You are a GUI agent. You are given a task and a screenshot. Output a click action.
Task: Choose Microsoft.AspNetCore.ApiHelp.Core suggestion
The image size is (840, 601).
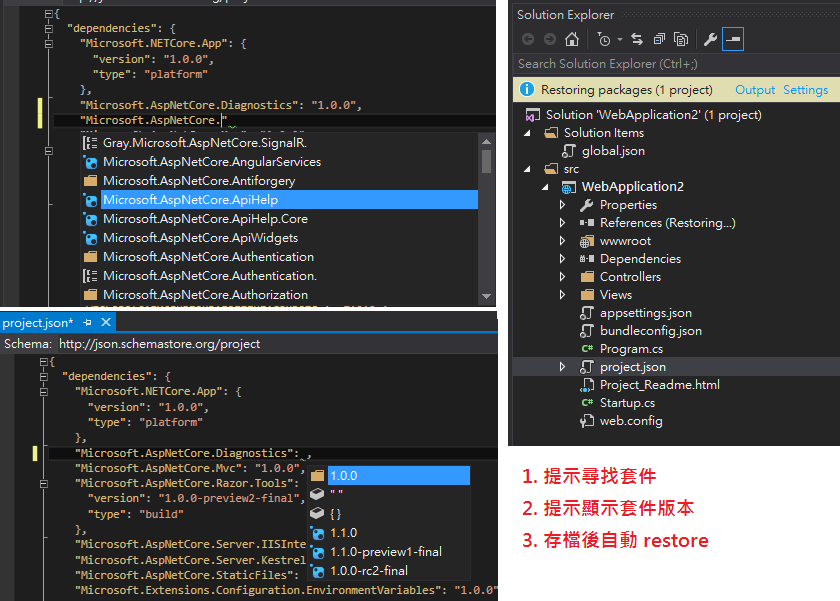(279, 219)
